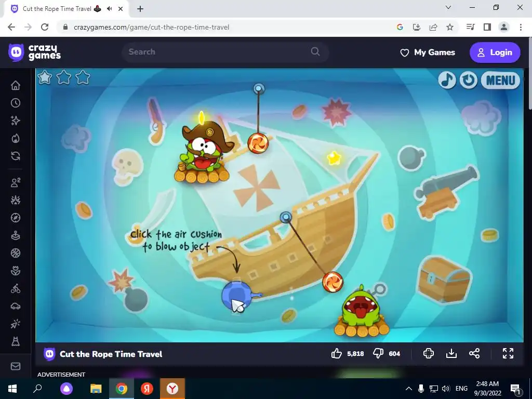Switch the ENG input language
532x399 pixels.
click(461, 389)
